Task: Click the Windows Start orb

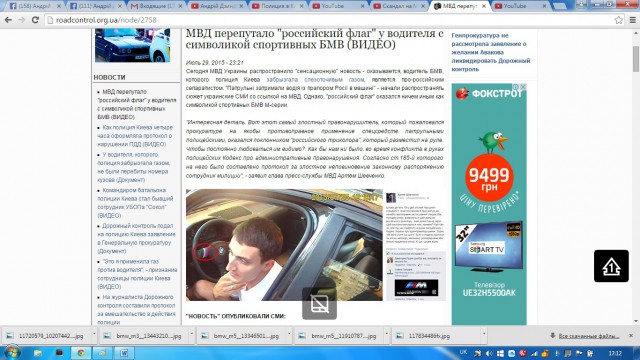Action: pyautogui.click(x=11, y=352)
